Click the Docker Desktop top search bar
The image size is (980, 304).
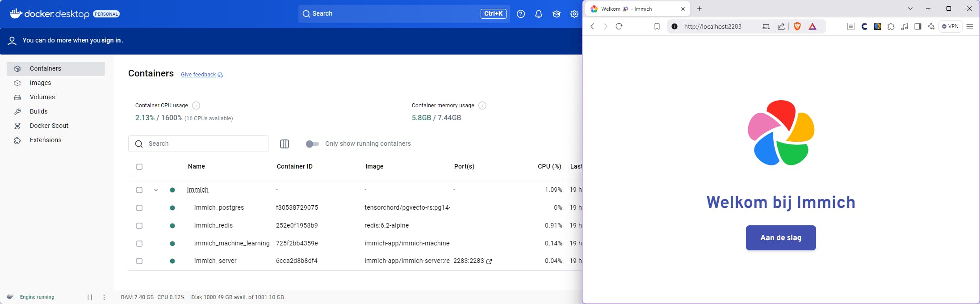click(404, 14)
